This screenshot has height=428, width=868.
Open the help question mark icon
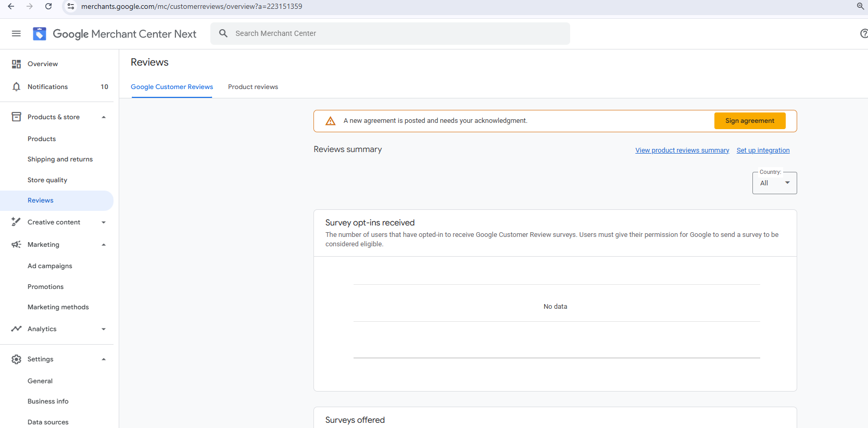[x=864, y=33]
